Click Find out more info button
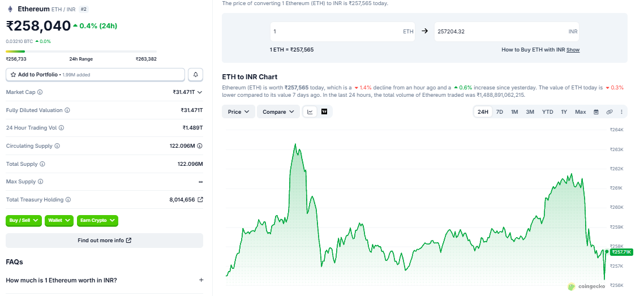This screenshot has width=644, height=296. click(x=104, y=241)
